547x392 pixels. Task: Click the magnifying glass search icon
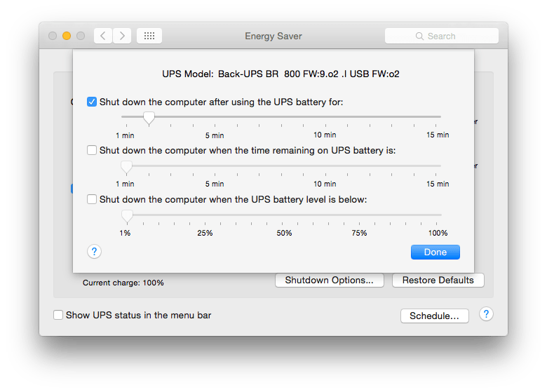(419, 36)
